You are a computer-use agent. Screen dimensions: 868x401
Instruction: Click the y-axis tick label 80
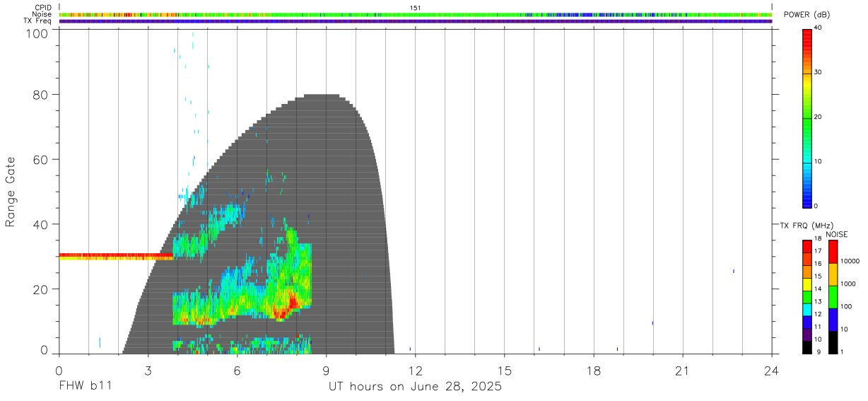41,95
